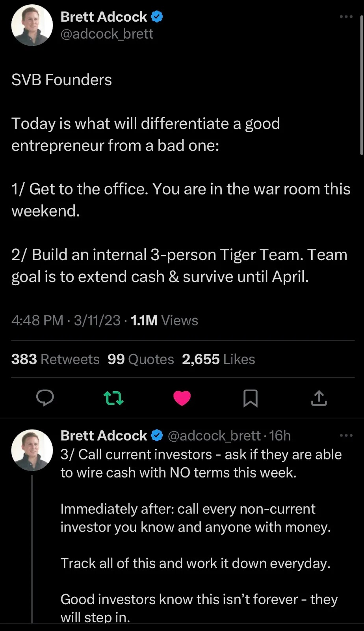Screen dimensions: 364x631
Task: View the 2,655 Likes list
Action: 219,359
